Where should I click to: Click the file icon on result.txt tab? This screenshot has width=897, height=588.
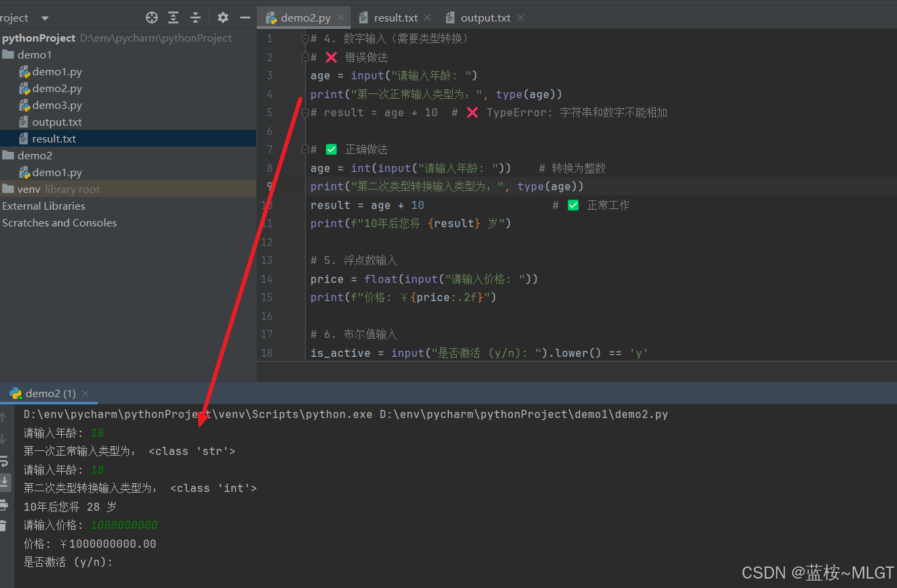pyautogui.click(x=364, y=18)
